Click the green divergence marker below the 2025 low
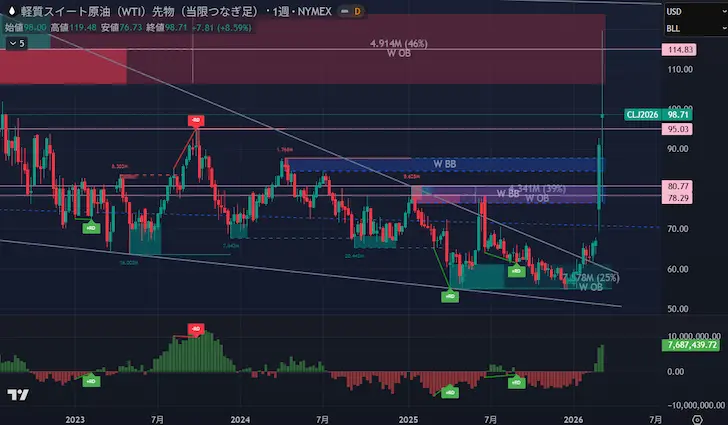 click(449, 295)
